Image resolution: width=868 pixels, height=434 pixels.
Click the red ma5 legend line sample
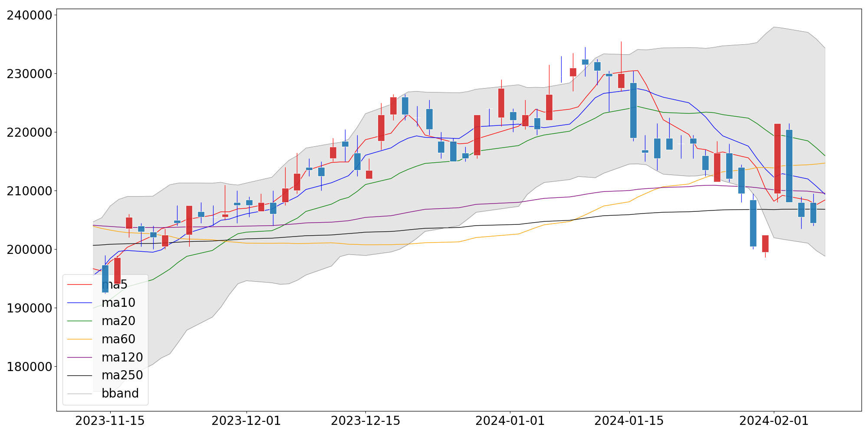pyautogui.click(x=80, y=285)
